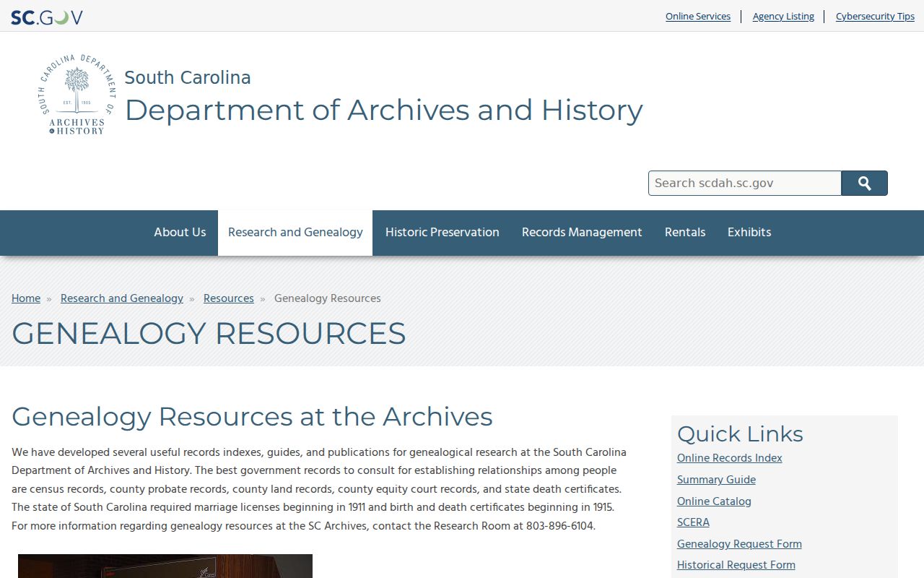Click the Genealogy Resources at the Archives heading
Image resolution: width=924 pixels, height=578 pixels.
[x=253, y=417]
